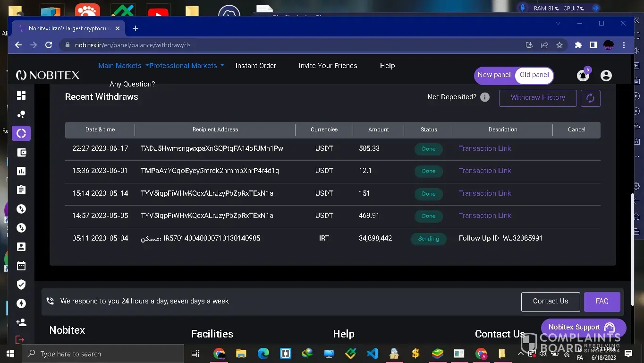Click the Any Question? link
This screenshot has height=363, width=644.
pyautogui.click(x=132, y=84)
